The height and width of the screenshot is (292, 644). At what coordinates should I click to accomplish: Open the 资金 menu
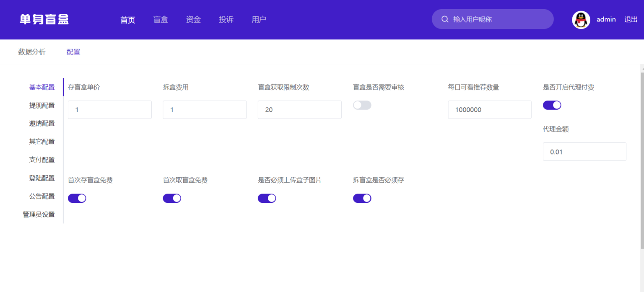[193, 19]
